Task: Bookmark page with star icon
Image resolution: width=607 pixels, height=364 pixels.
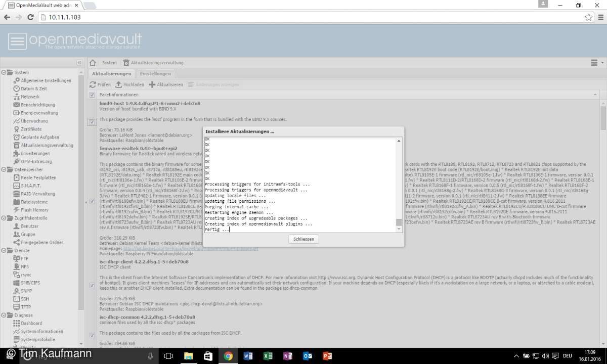Action: 589,17
